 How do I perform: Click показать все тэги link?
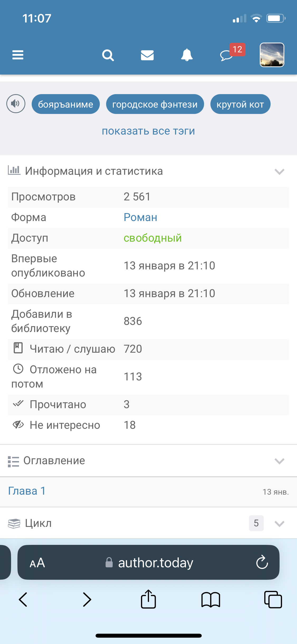click(x=148, y=131)
